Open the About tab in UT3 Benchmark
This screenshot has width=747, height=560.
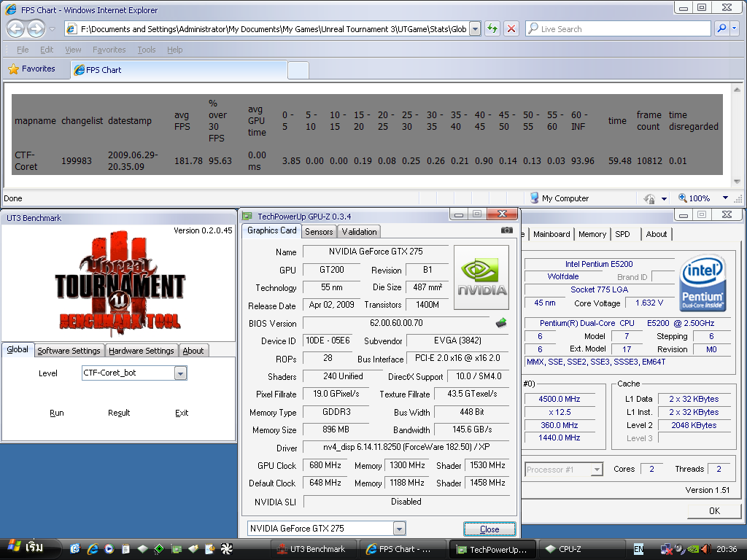click(193, 351)
